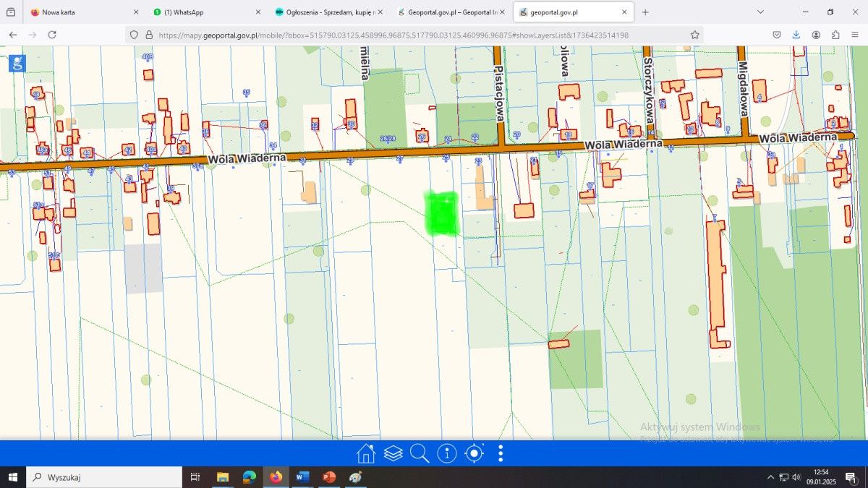Image resolution: width=868 pixels, height=488 pixels.
Task: Open the map search magnifier tool
Action: 420,454
